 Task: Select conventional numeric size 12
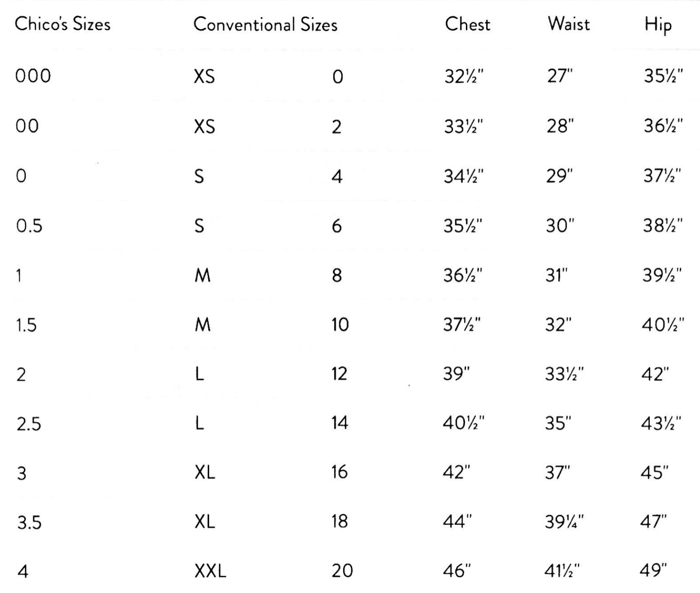339,374
